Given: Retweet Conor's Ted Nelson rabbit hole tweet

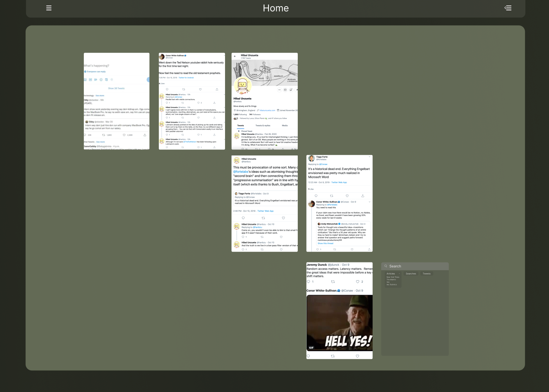Looking at the screenshot, I should [184, 89].
